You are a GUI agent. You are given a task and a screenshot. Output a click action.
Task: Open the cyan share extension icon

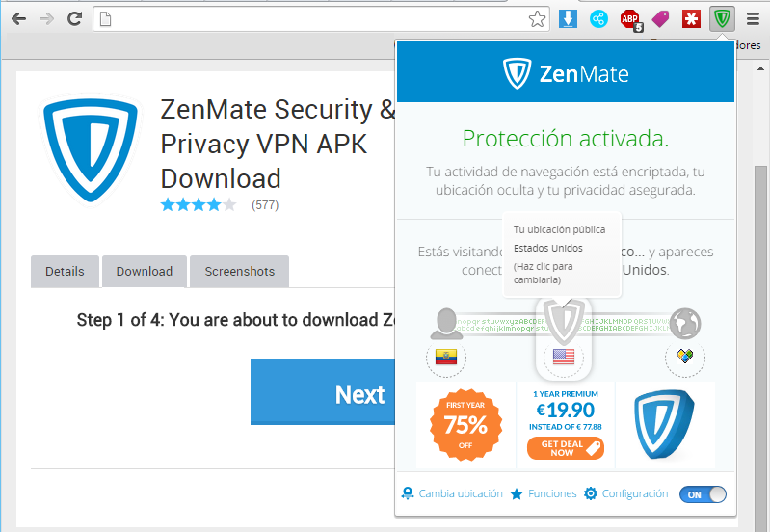(598, 19)
